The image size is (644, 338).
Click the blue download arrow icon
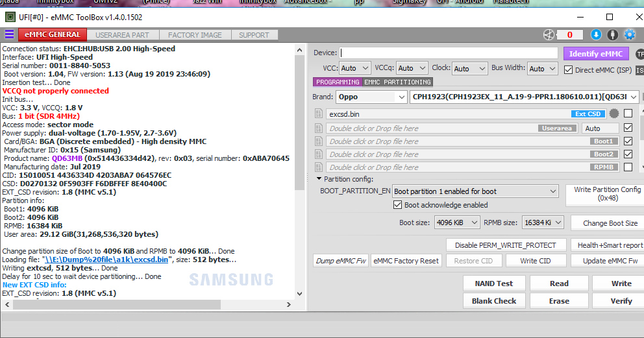[x=596, y=35]
